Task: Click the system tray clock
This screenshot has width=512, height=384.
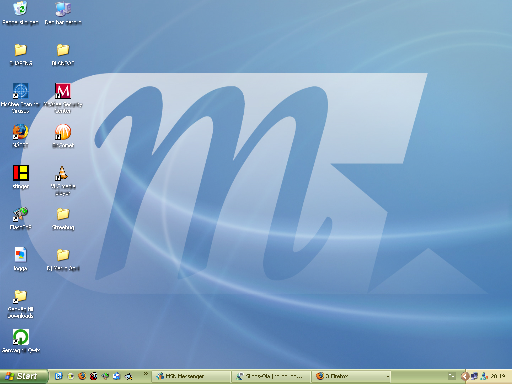Action: coord(498,376)
